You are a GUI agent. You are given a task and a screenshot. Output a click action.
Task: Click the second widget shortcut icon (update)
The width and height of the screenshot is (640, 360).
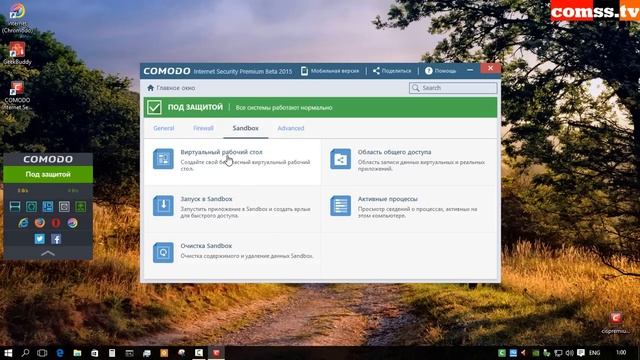31,207
